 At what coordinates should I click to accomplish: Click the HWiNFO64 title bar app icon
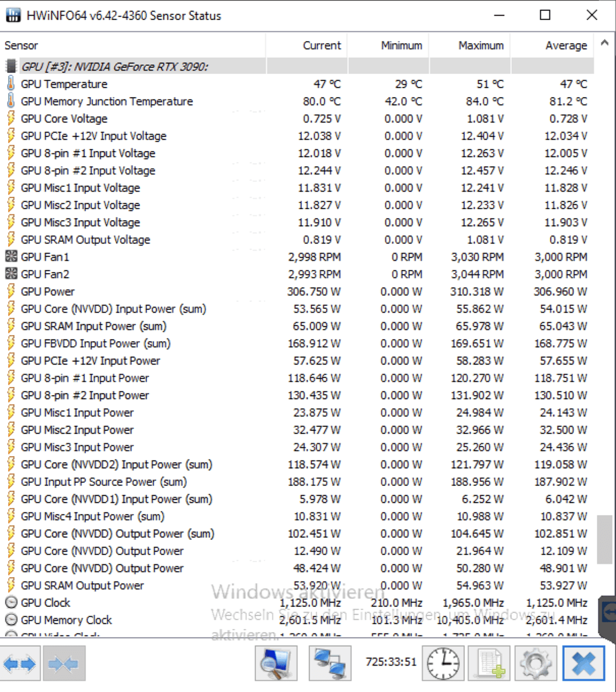[13, 15]
